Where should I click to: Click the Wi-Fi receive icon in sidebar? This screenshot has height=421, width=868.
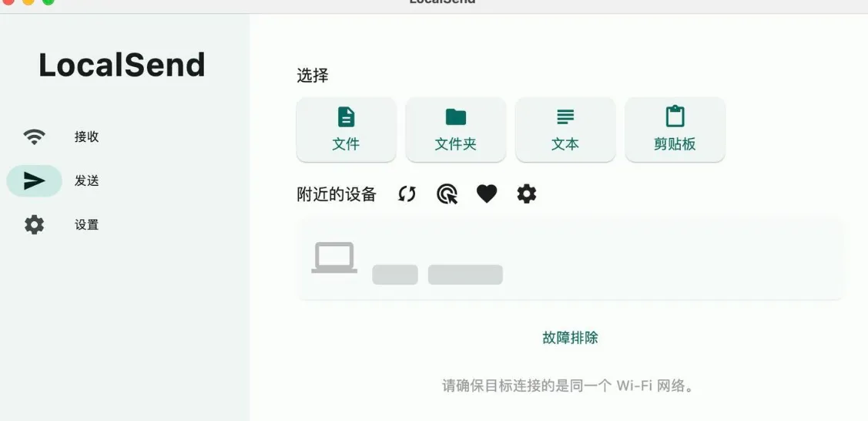35,136
